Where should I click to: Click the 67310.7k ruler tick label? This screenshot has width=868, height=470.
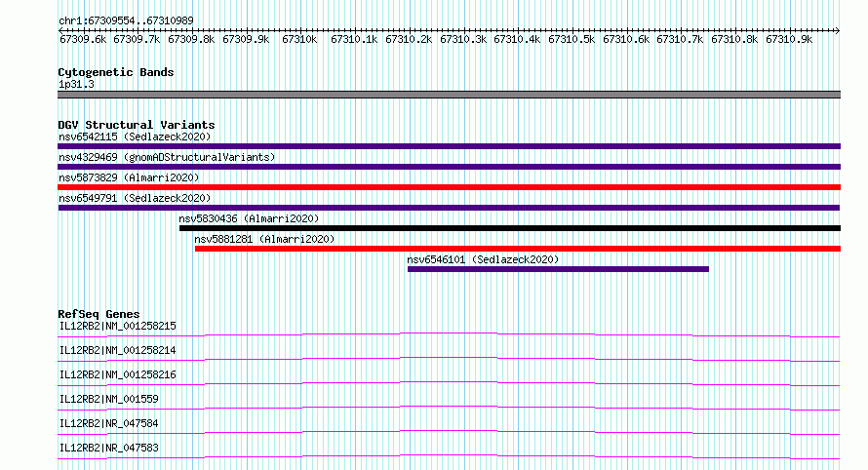pyautogui.click(x=680, y=39)
